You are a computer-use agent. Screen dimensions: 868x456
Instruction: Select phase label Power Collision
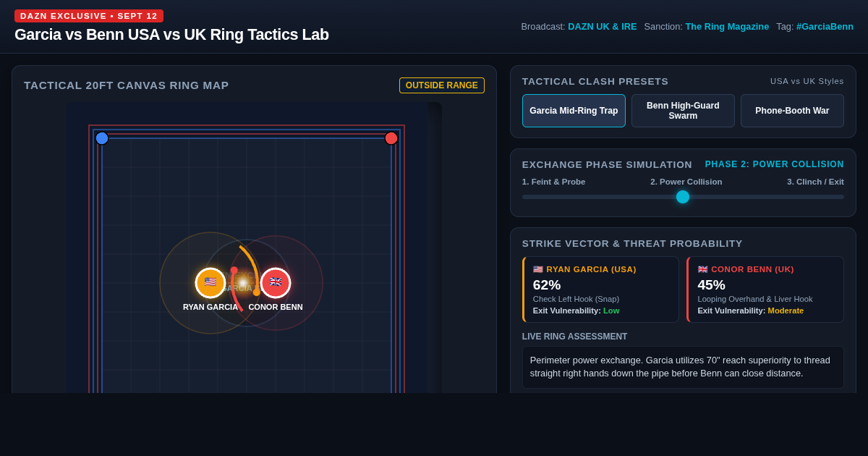tap(686, 182)
